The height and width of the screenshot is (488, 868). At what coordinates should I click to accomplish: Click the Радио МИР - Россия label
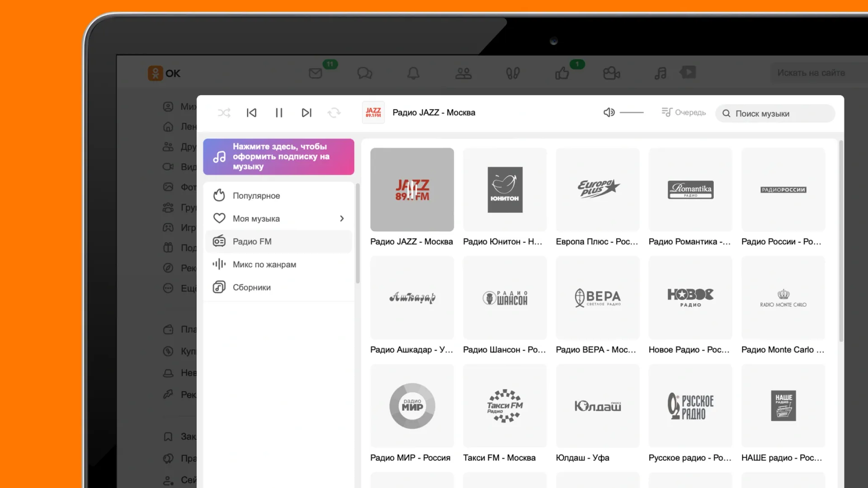click(x=410, y=458)
